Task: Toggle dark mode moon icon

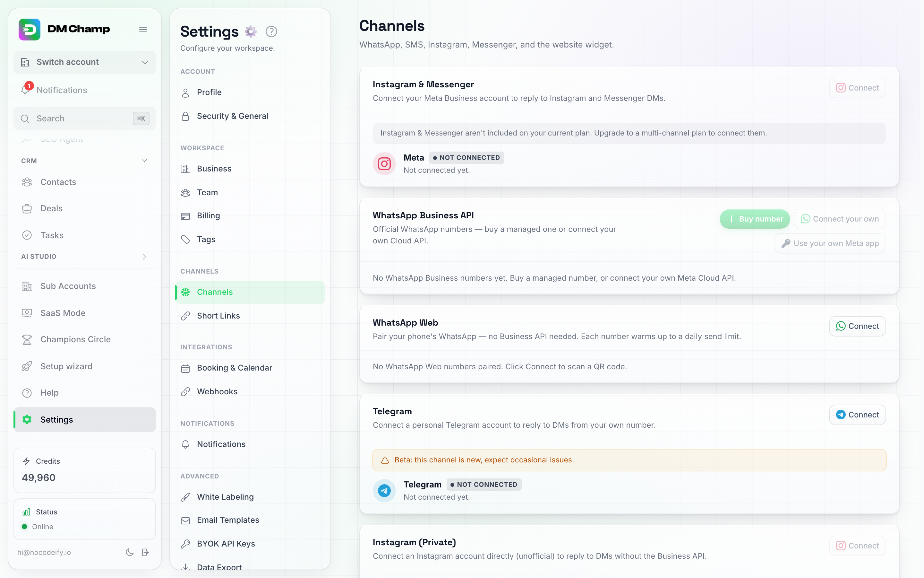Action: [x=129, y=552]
